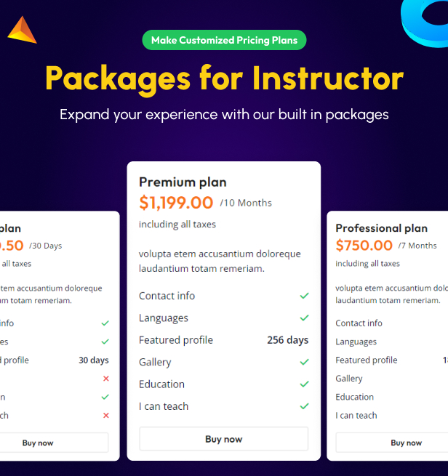448x476 pixels.
Task: Click the lower red X in left plan
Action: click(105, 416)
